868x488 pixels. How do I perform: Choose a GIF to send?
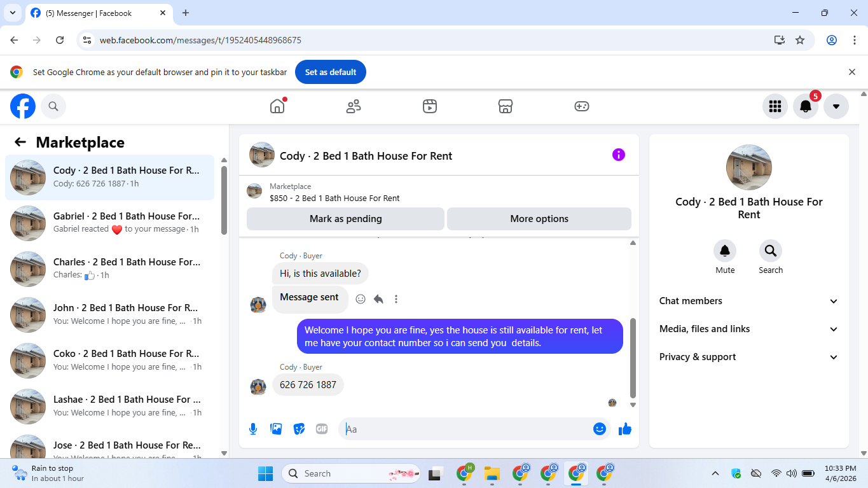tap(322, 429)
